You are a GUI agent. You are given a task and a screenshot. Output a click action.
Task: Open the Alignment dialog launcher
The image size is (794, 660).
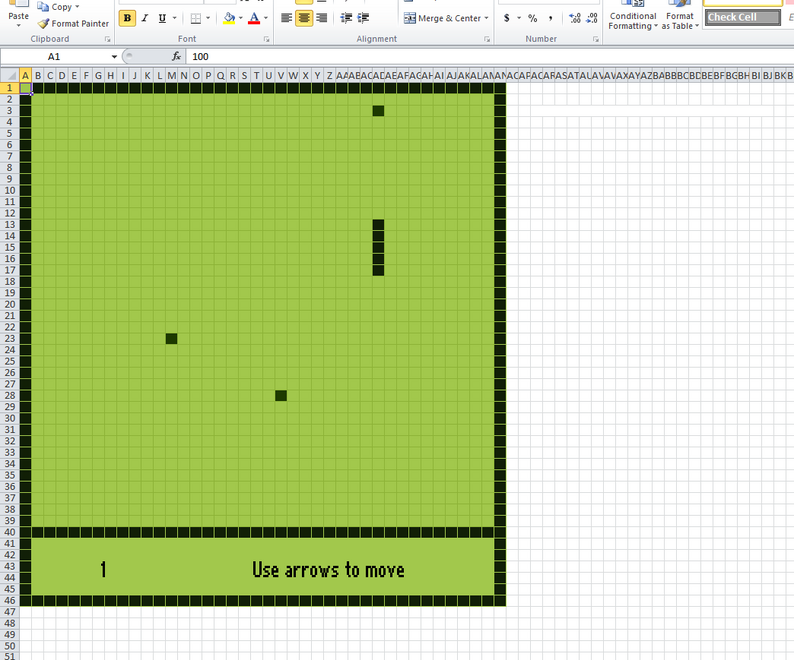click(487, 39)
